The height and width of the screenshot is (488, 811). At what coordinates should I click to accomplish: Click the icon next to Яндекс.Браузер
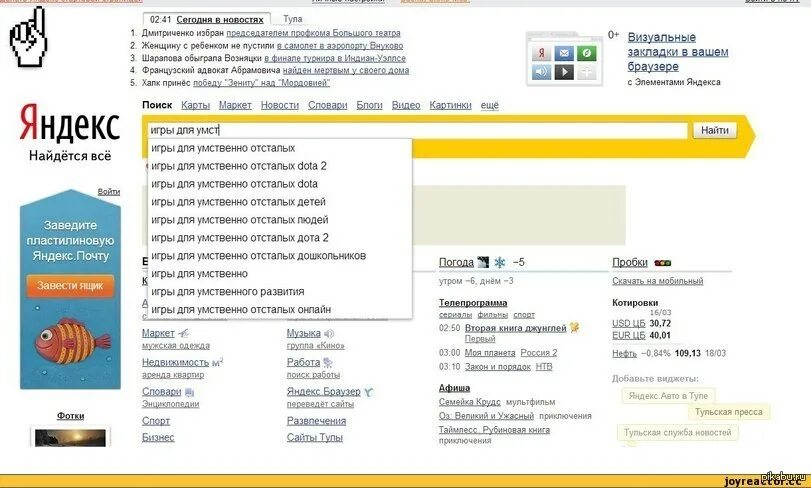click(x=368, y=392)
